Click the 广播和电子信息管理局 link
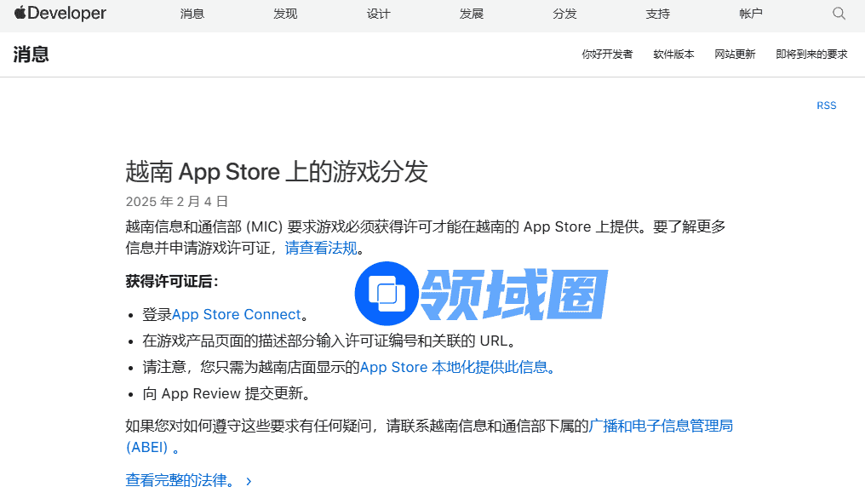 click(661, 426)
